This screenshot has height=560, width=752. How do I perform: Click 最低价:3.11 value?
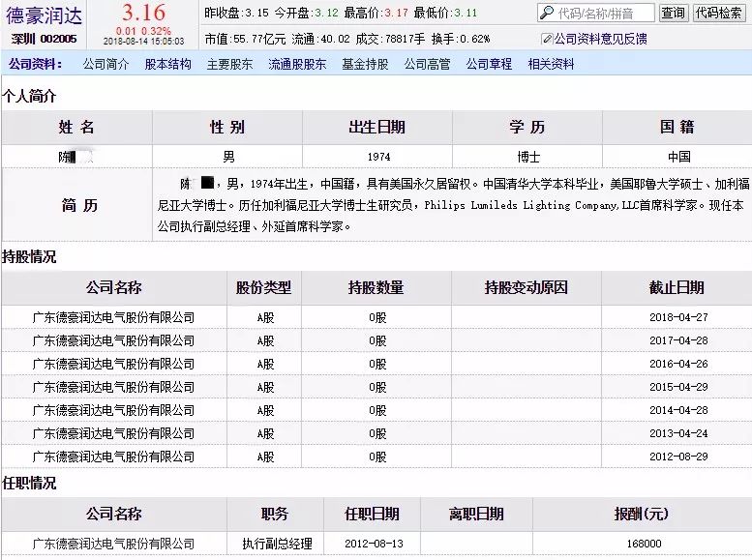445,13
